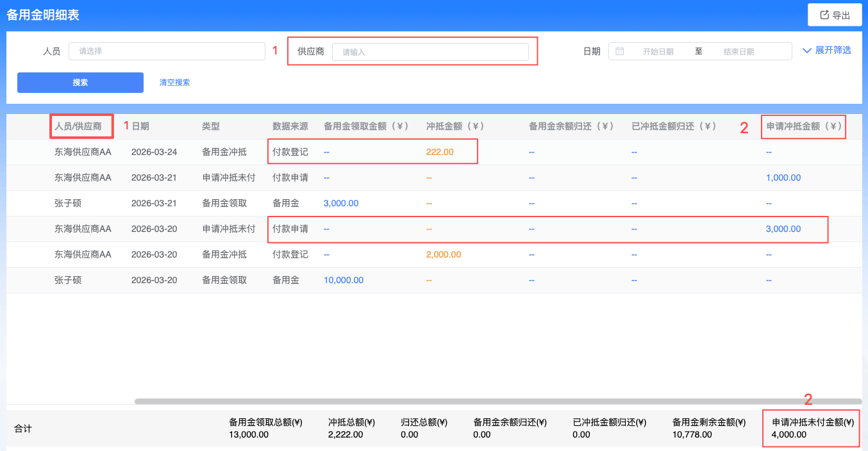Screen dimensions: 868x451
Task: Click the 日期 column header
Action: [140, 127]
